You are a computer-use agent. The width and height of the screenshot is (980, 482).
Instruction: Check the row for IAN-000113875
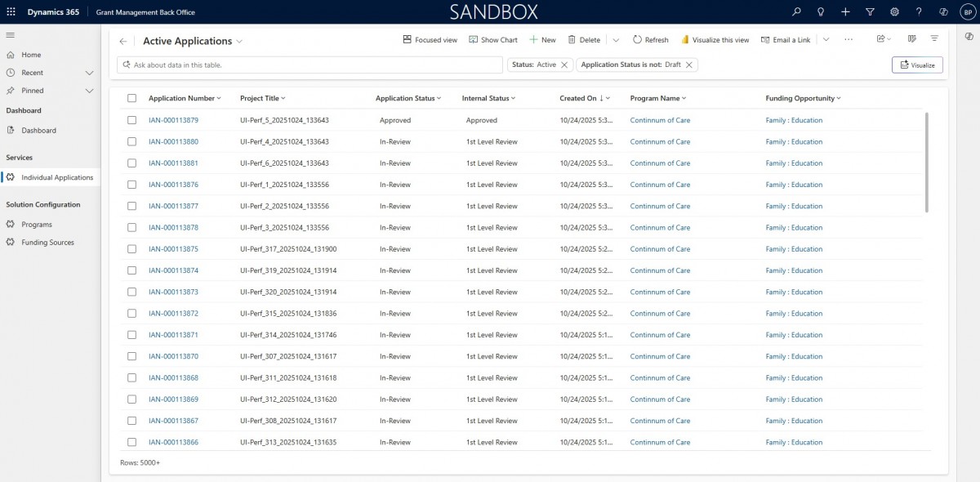[x=131, y=249]
